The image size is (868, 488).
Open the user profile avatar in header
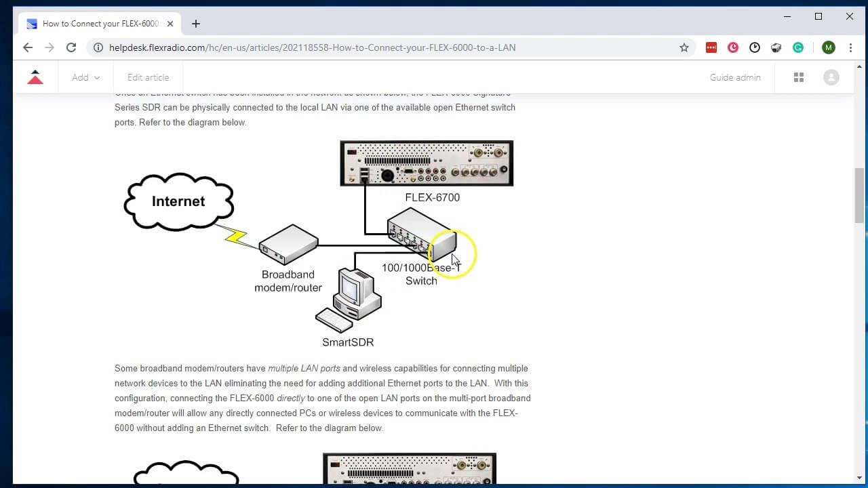pyautogui.click(x=831, y=77)
